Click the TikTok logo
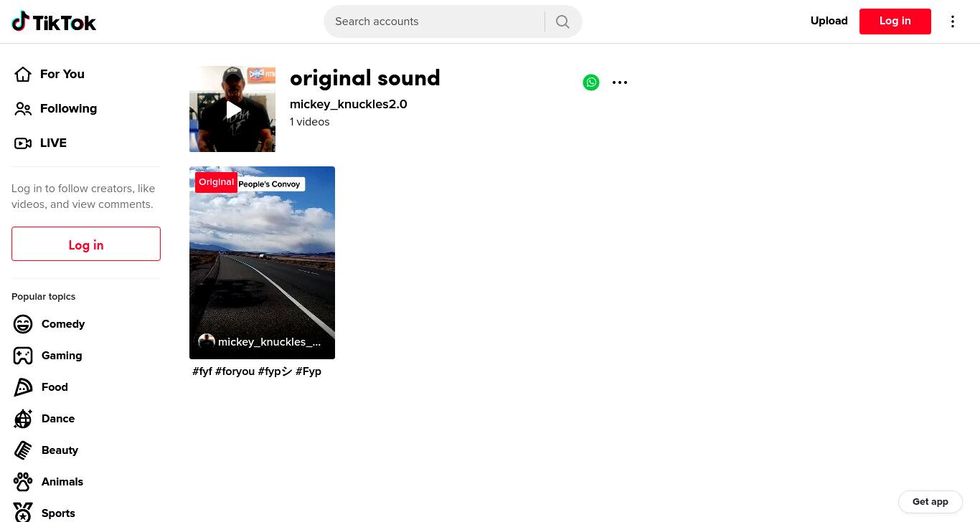980x522 pixels. tap(54, 22)
